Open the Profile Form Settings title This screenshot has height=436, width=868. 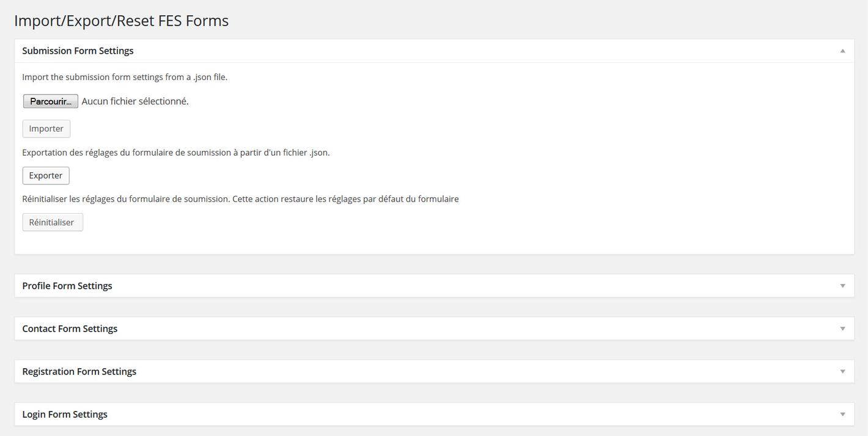coord(67,286)
